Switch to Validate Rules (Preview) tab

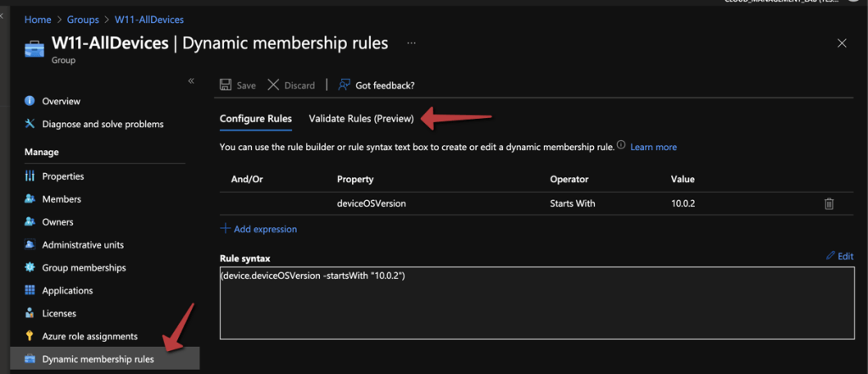click(361, 119)
